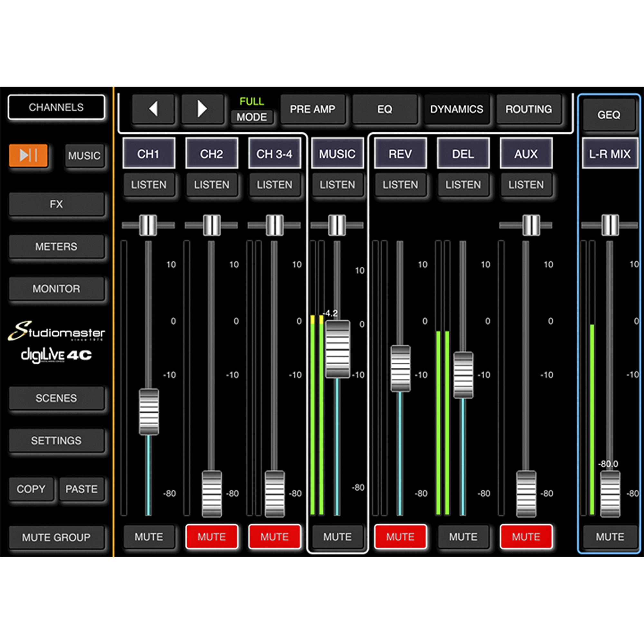Viewport: 644px width, 644px height.
Task: Click the Studiomaster digiLive 4C logo
Action: [56, 342]
